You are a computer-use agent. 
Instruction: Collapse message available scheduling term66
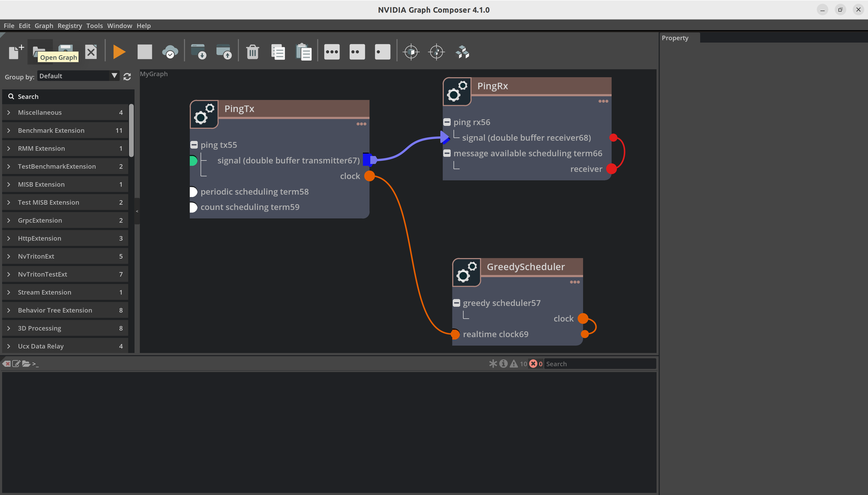[447, 153]
